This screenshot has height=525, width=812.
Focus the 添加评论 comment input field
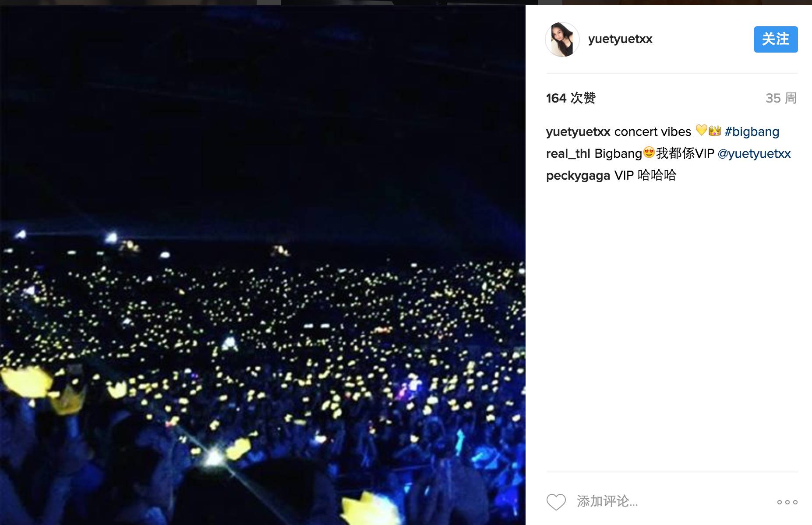670,501
